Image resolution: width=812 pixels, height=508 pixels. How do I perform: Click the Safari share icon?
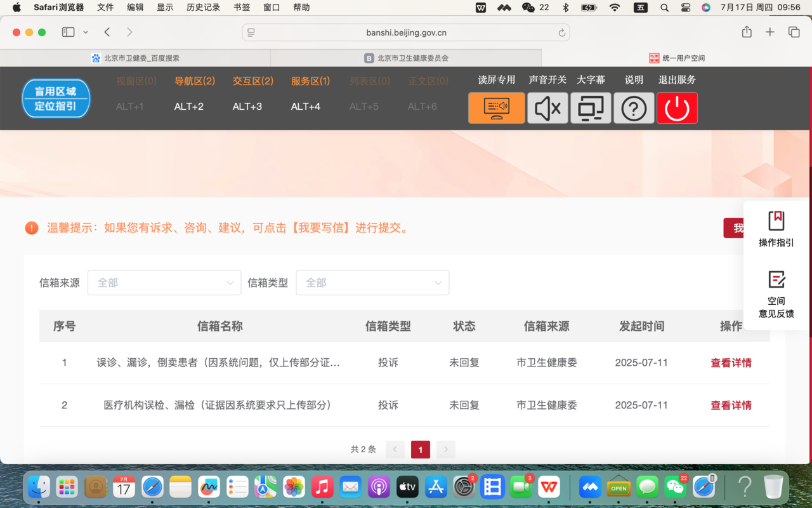(x=747, y=32)
